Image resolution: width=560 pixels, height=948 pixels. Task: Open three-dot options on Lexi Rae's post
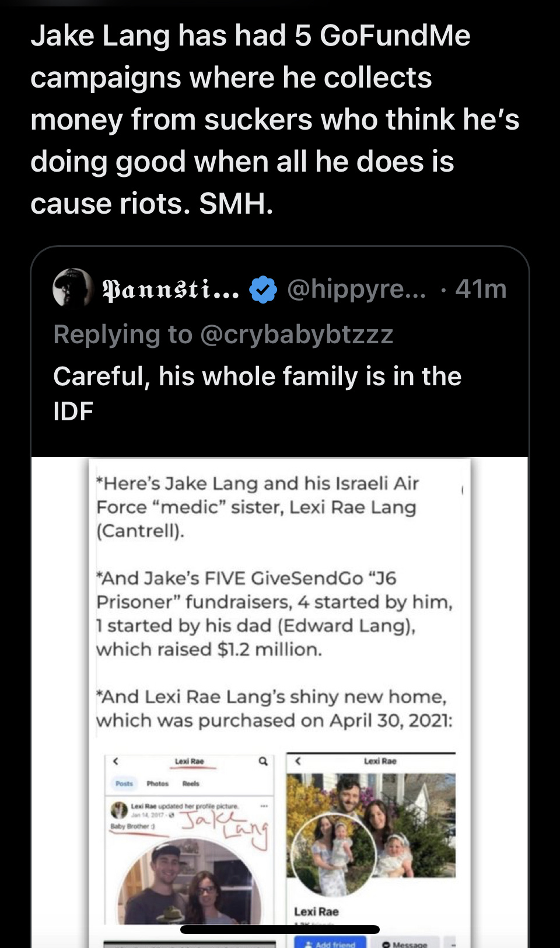pos(264,806)
